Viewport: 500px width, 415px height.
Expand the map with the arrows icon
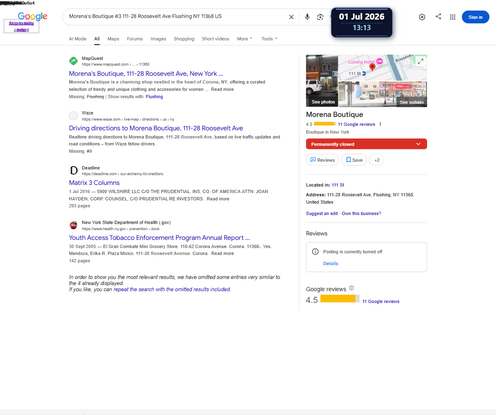click(421, 61)
